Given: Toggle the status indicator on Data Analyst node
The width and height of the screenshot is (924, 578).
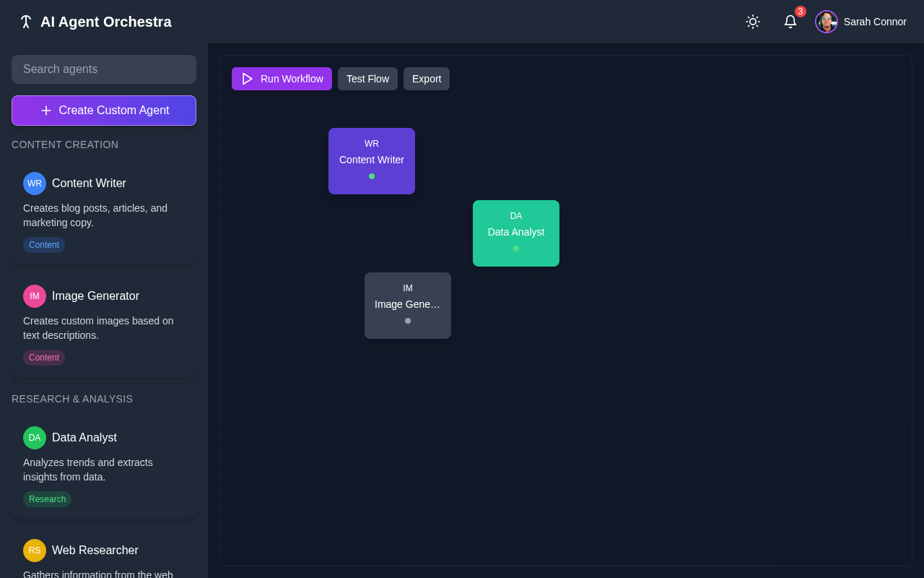Looking at the screenshot, I should click(516, 248).
